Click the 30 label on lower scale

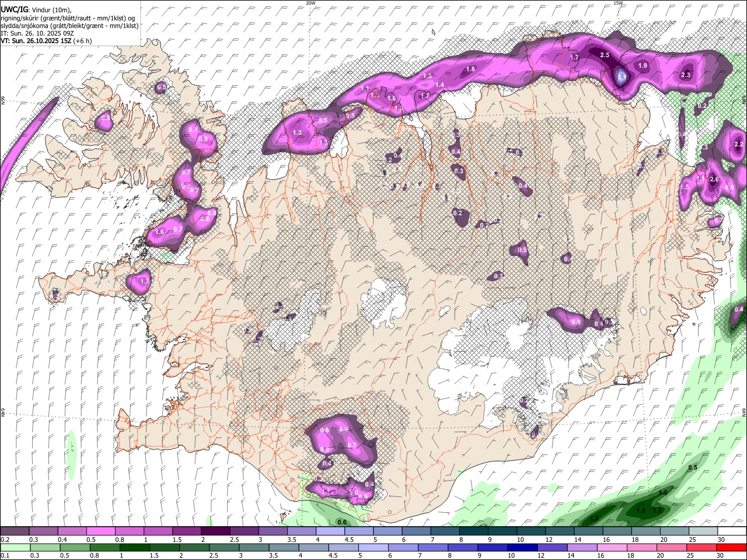pyautogui.click(x=721, y=555)
